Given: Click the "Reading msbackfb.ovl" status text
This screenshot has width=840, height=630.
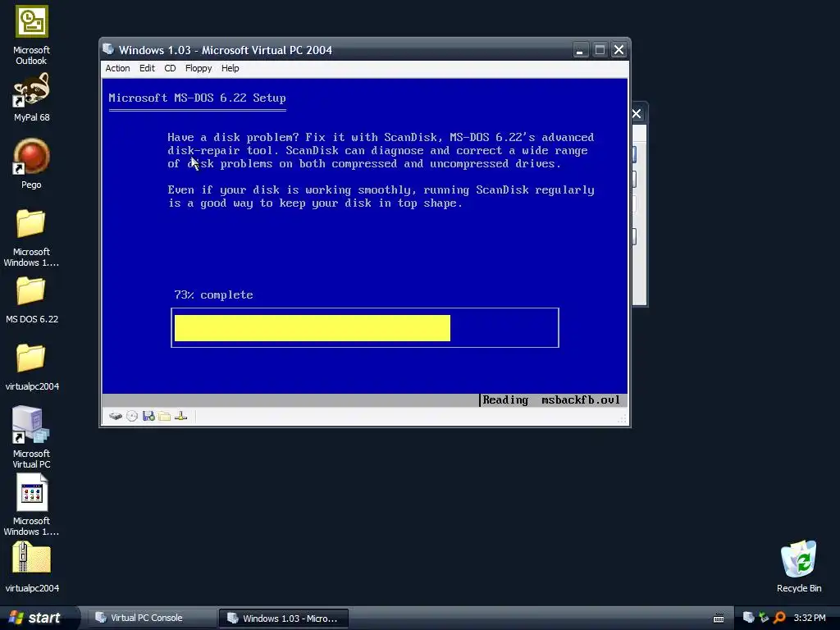Looking at the screenshot, I should point(551,399).
